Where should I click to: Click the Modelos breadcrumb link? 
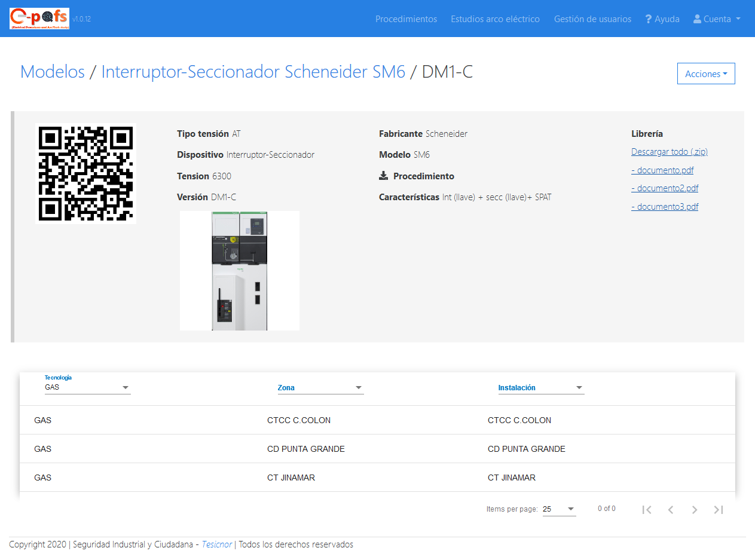(x=53, y=72)
